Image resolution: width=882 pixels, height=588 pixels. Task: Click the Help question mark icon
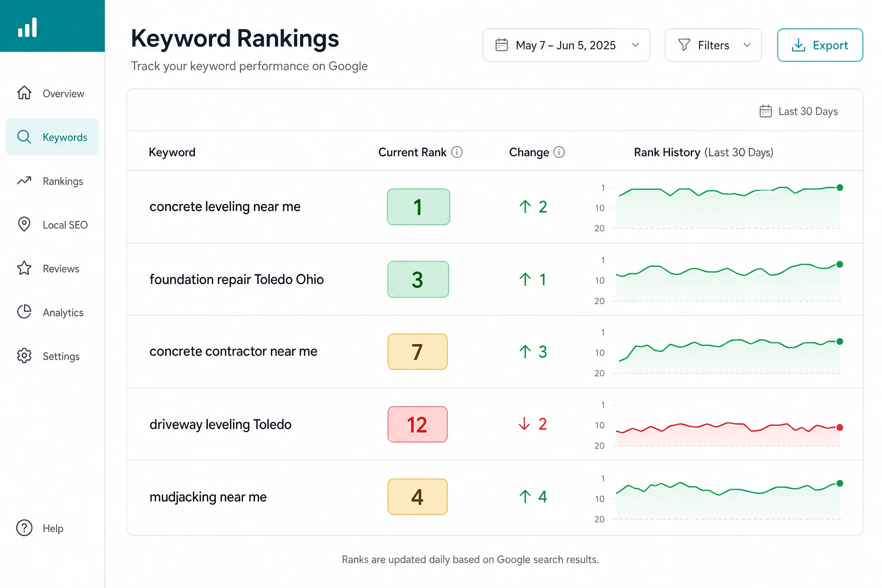tap(24, 528)
